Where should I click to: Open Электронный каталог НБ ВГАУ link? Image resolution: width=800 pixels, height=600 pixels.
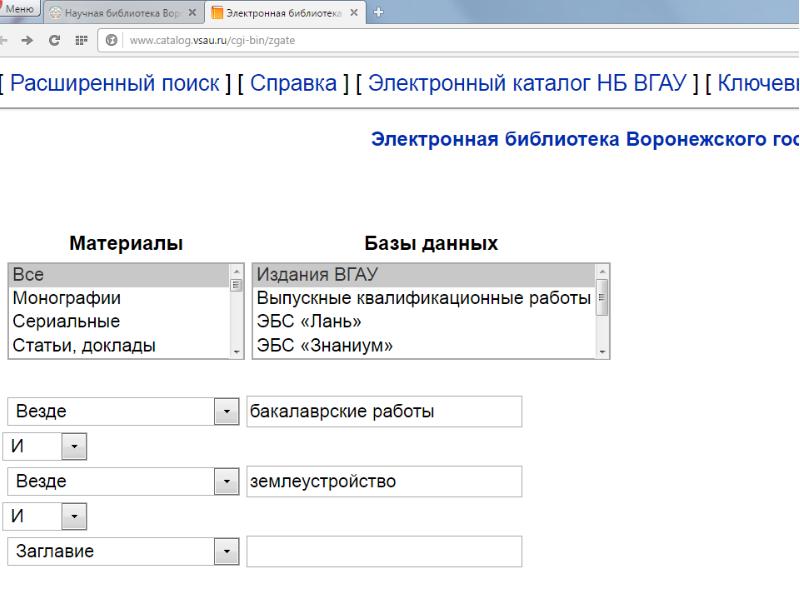(x=526, y=83)
